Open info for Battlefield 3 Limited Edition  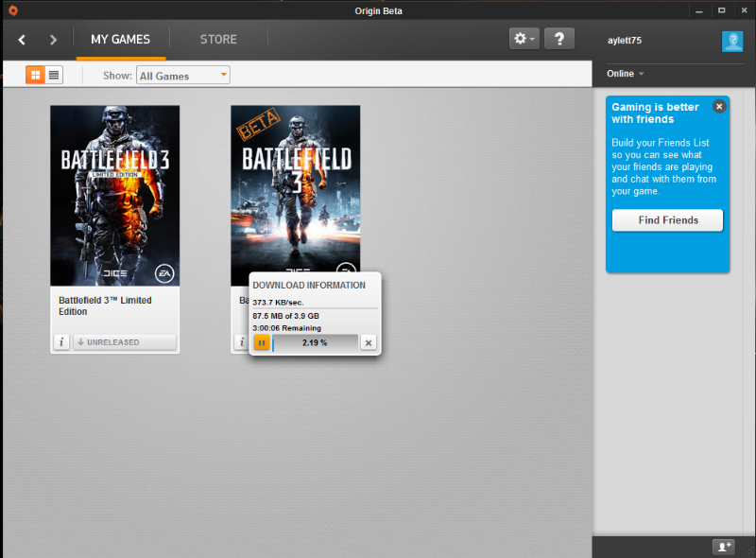[x=61, y=342]
